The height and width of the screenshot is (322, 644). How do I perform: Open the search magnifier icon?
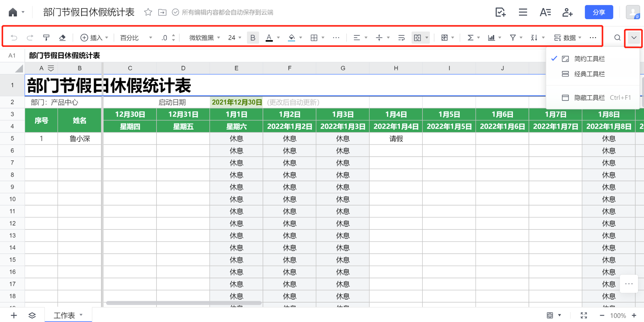(617, 38)
